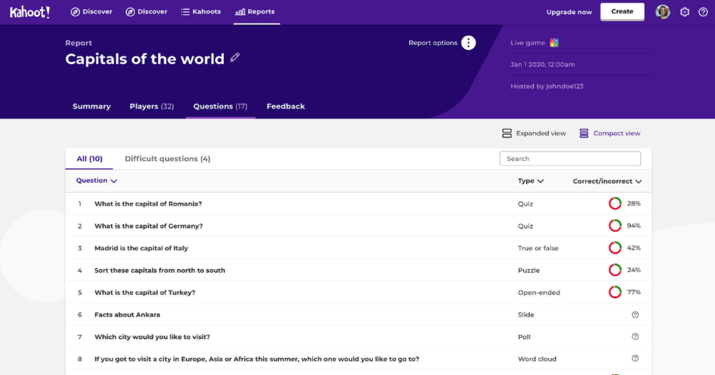
Task: Click the Live game colorful icon
Action: click(x=554, y=43)
